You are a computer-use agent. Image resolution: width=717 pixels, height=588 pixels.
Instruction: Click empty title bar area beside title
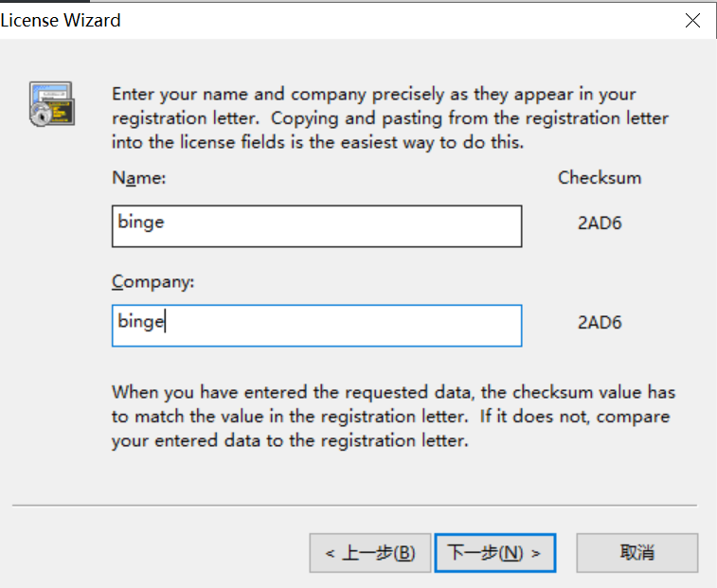pyautogui.click(x=379, y=20)
